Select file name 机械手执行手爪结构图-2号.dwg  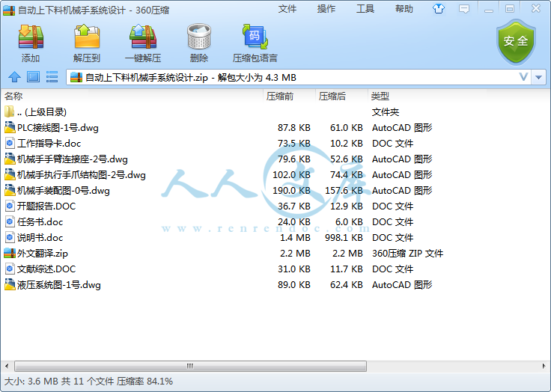(x=81, y=175)
